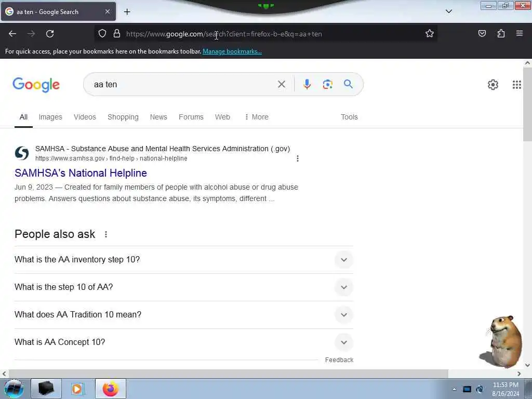Screen dimensions: 532x399
Task: Click the samhsa.gov breadcrumb URL
Action: [x=111, y=158]
